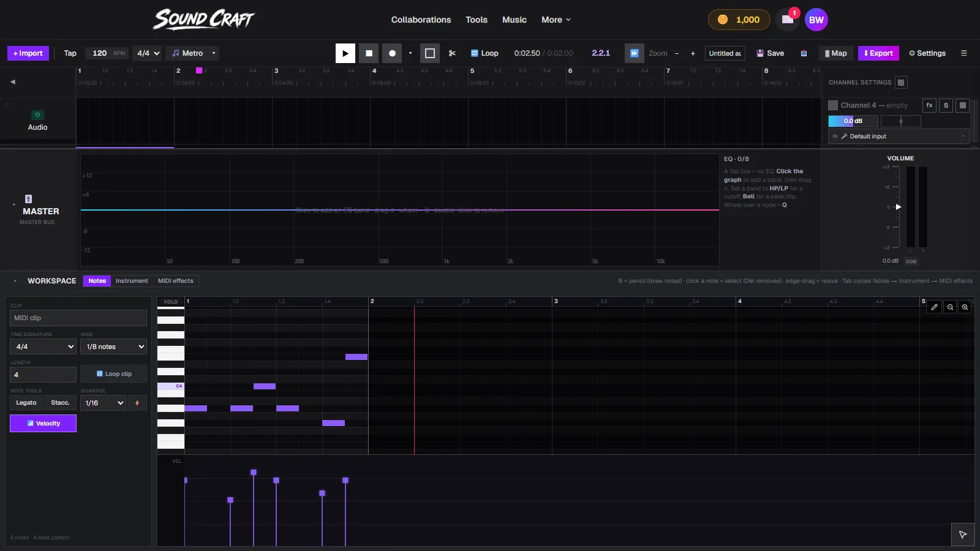
Task: Click the MIDI clip name field
Action: [78, 318]
